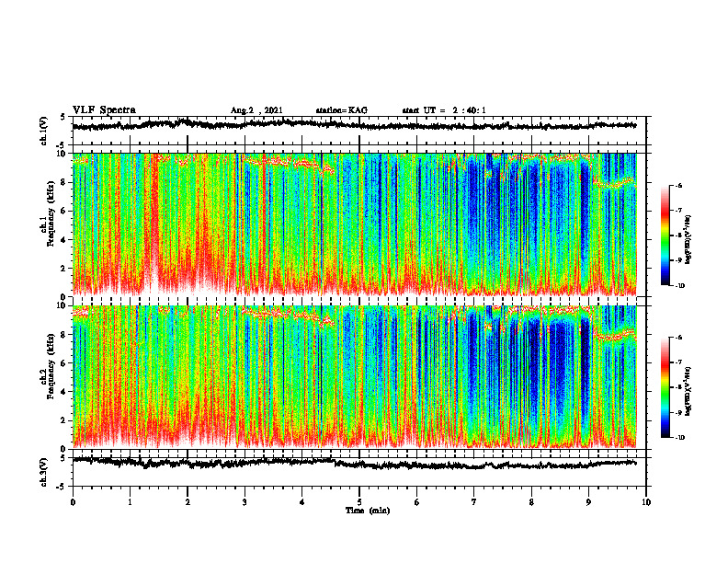This screenshot has width=728, height=563.
Task: Select the -8 label on ch.1 color bar
Action: [678, 236]
